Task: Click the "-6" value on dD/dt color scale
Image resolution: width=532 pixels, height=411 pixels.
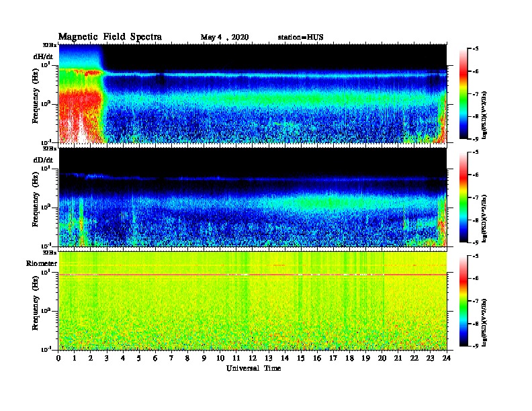Action: coord(476,175)
